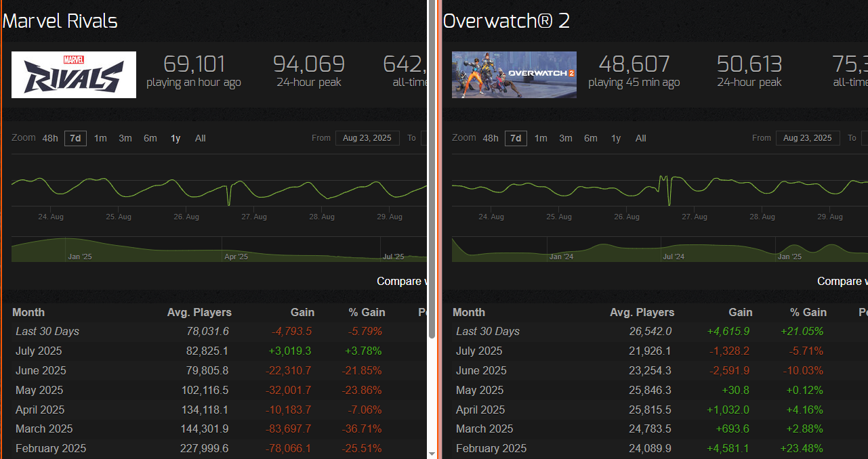Viewport: 868px width, 459px height.
Task: Click 26,542.0 average players value
Action: pos(650,331)
